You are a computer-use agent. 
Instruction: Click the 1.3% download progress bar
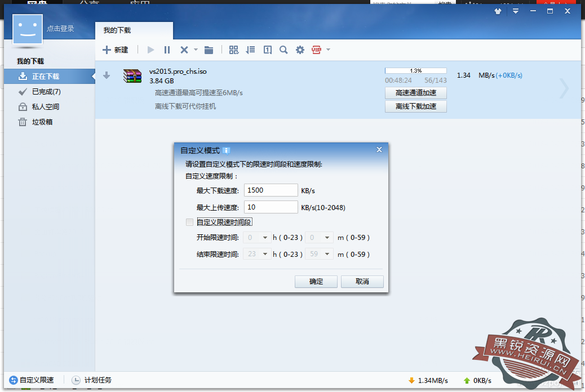(x=415, y=71)
